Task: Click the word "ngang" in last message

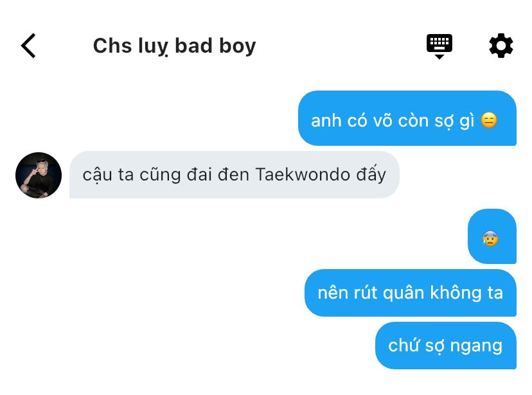Action: point(476,347)
